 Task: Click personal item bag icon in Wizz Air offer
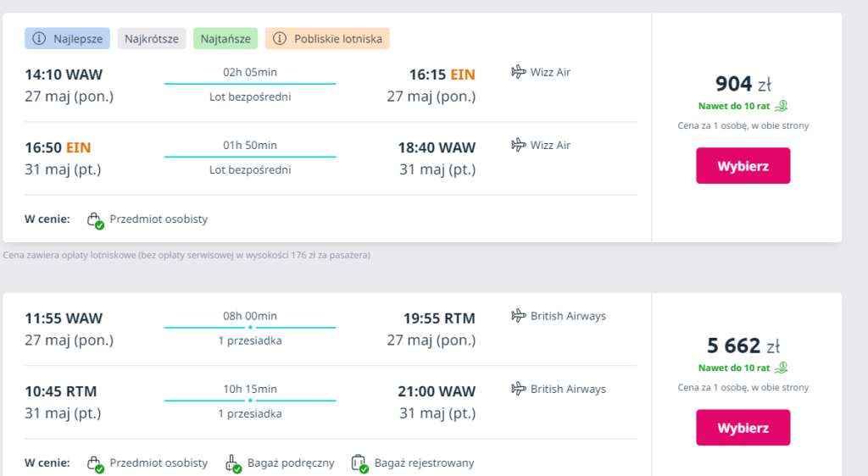(x=95, y=220)
